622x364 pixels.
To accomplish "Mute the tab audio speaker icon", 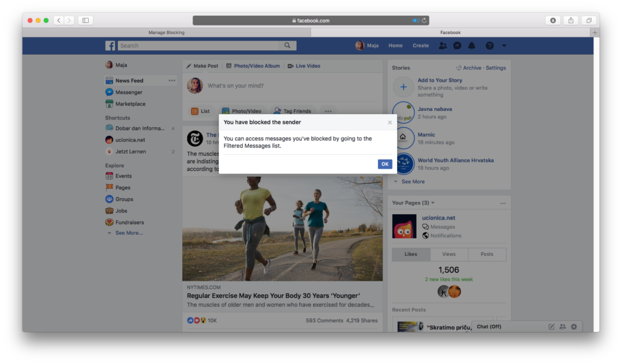I will point(415,20).
